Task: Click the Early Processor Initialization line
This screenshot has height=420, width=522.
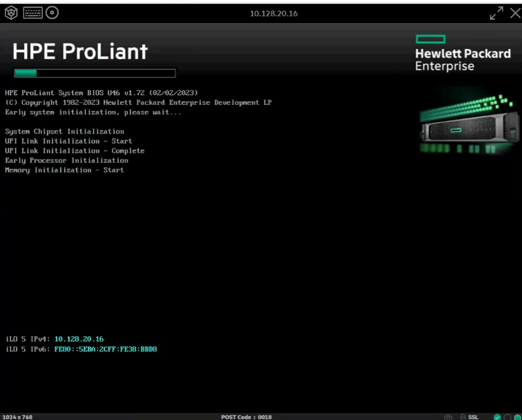Action: click(67, 160)
